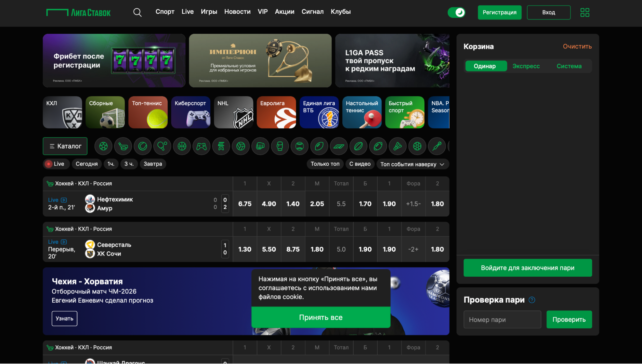
Task: Click Узнать on Чехия - Хорватия banner
Action: click(x=65, y=319)
